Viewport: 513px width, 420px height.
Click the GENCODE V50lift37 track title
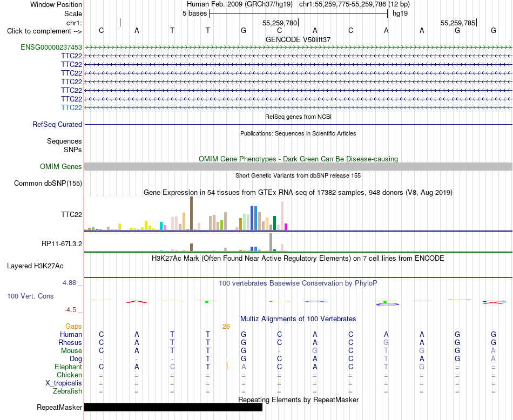(298, 39)
